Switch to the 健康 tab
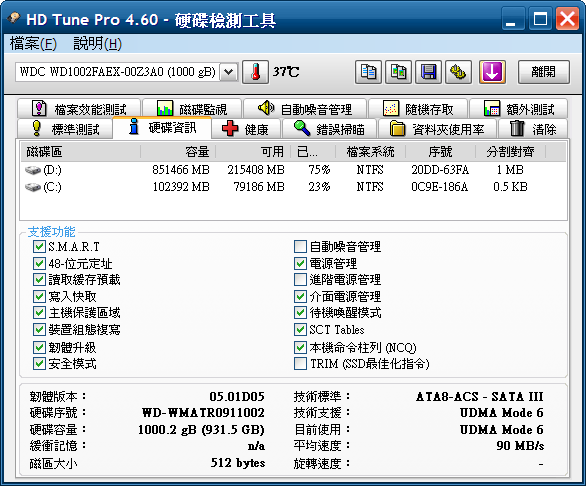 tap(246, 129)
